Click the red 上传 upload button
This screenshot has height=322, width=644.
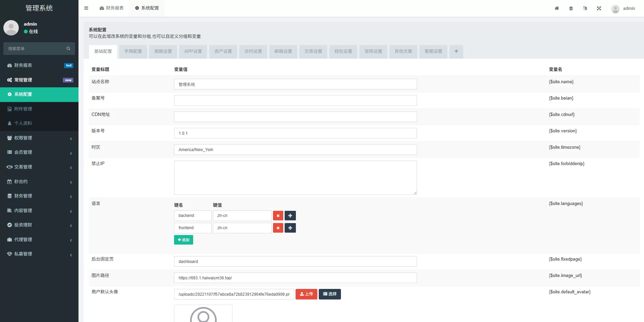tap(306, 294)
